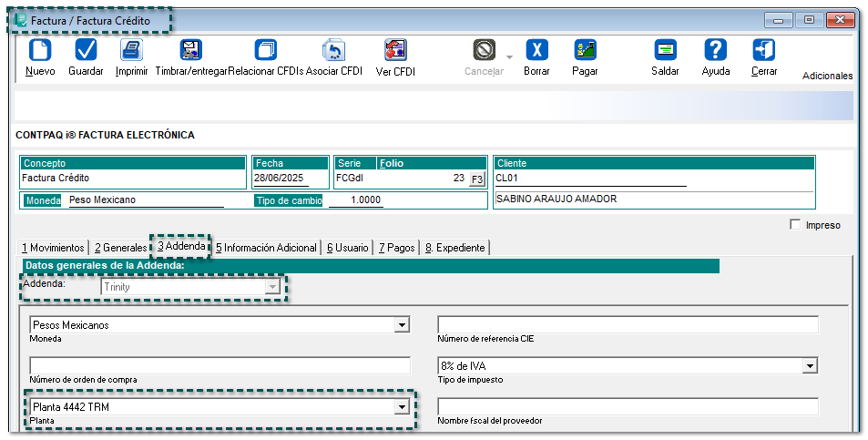Image resolution: width=868 pixels, height=440 pixels.
Task: Click the F3 folio lookup button
Action: click(476, 179)
